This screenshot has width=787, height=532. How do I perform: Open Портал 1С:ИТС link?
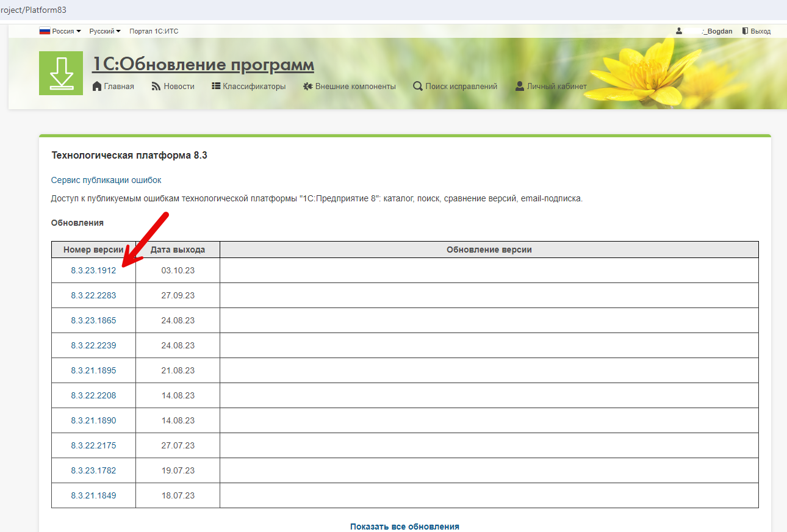(154, 31)
